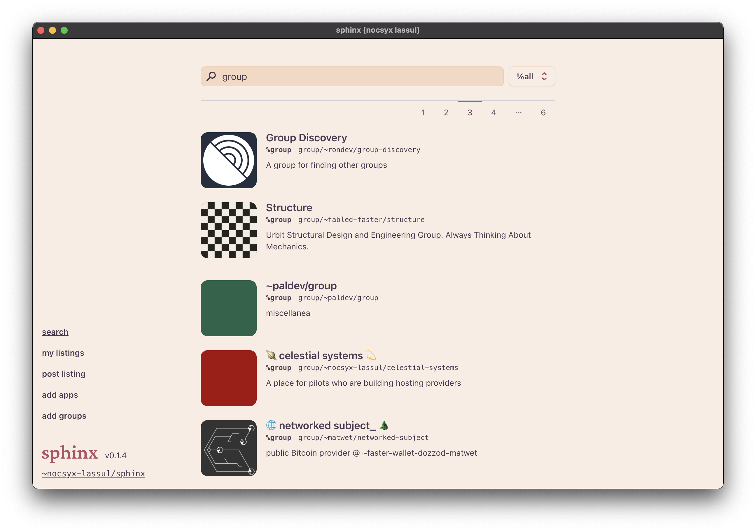The image size is (756, 532).
Task: Click the red celestial systems tile
Action: [x=228, y=378]
